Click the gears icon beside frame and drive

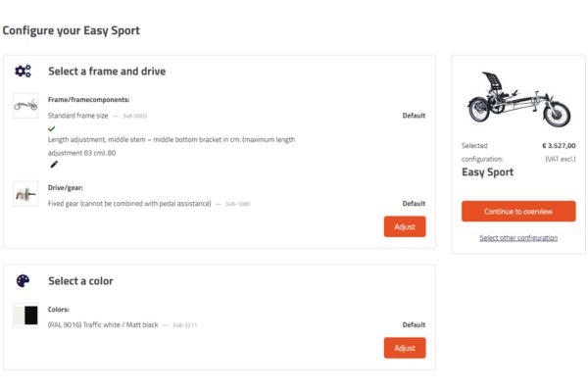(x=23, y=71)
